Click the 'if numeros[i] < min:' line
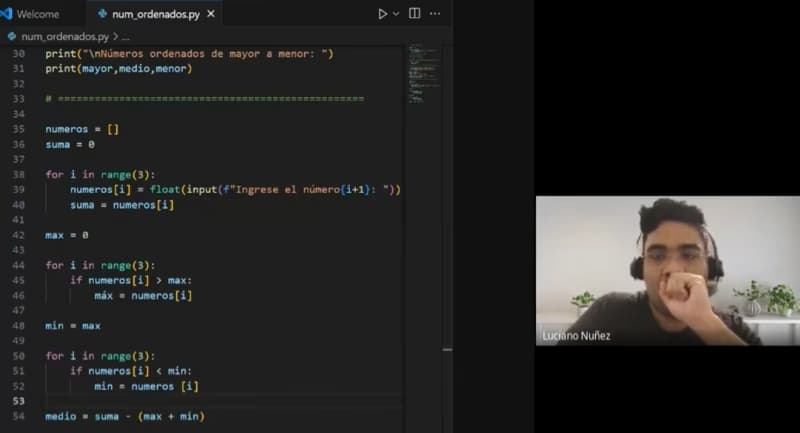 [x=131, y=371]
